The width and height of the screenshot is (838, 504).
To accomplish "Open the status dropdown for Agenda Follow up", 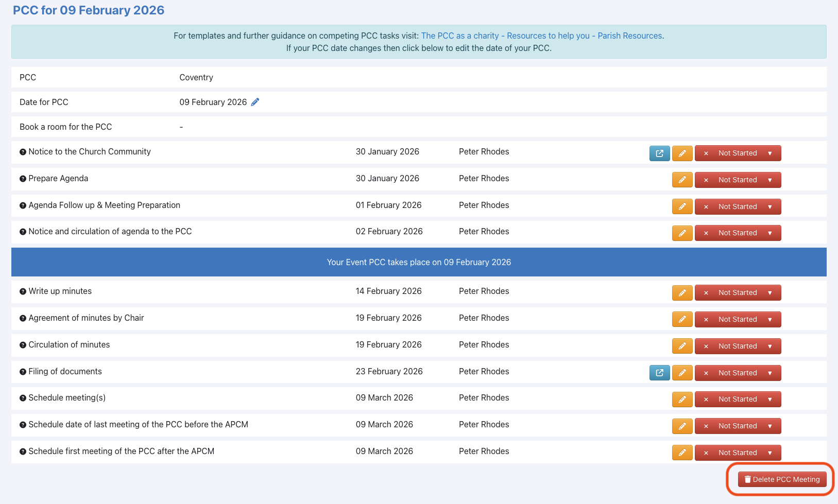I will (769, 207).
